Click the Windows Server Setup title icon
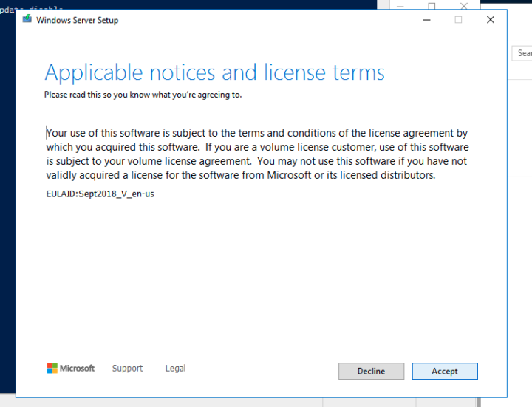 click(27, 20)
